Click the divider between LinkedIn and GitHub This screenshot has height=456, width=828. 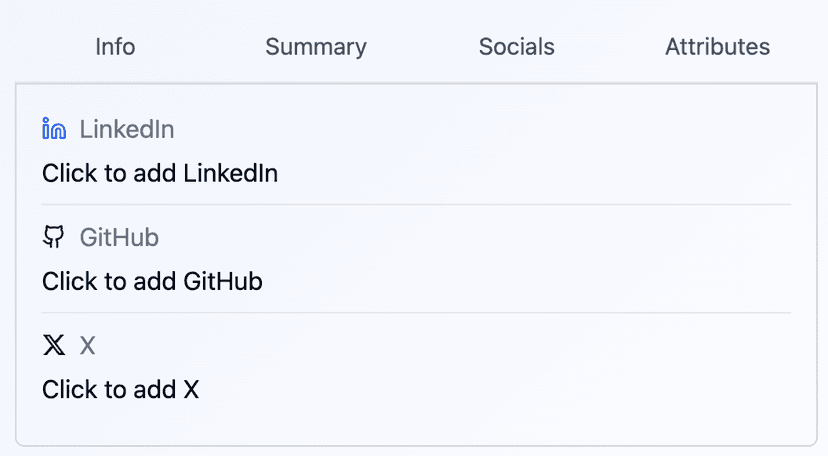(416, 205)
